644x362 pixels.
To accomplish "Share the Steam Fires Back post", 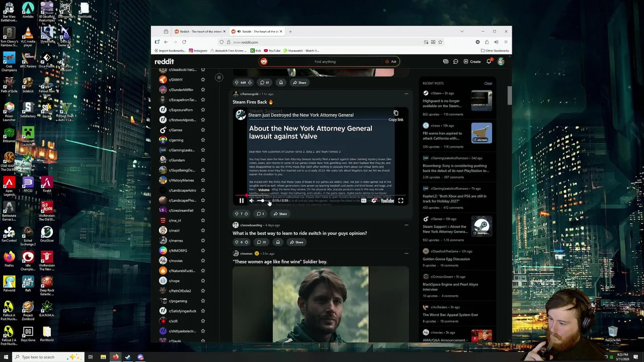I will click(x=280, y=214).
